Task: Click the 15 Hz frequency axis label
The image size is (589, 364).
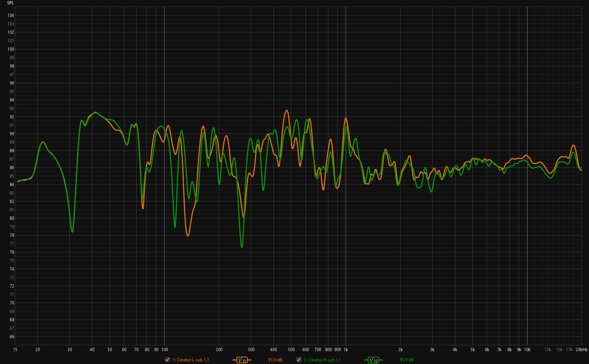Action: (15, 350)
